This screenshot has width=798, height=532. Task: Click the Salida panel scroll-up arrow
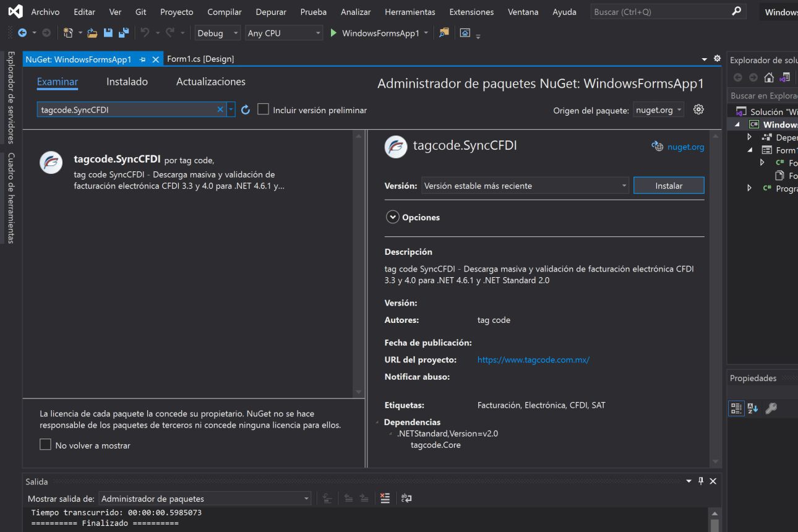click(714, 513)
